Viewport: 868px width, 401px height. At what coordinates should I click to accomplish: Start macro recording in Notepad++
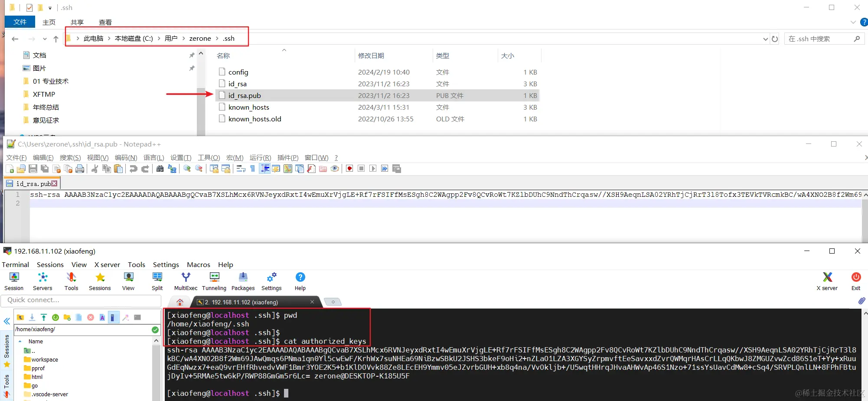[349, 169]
